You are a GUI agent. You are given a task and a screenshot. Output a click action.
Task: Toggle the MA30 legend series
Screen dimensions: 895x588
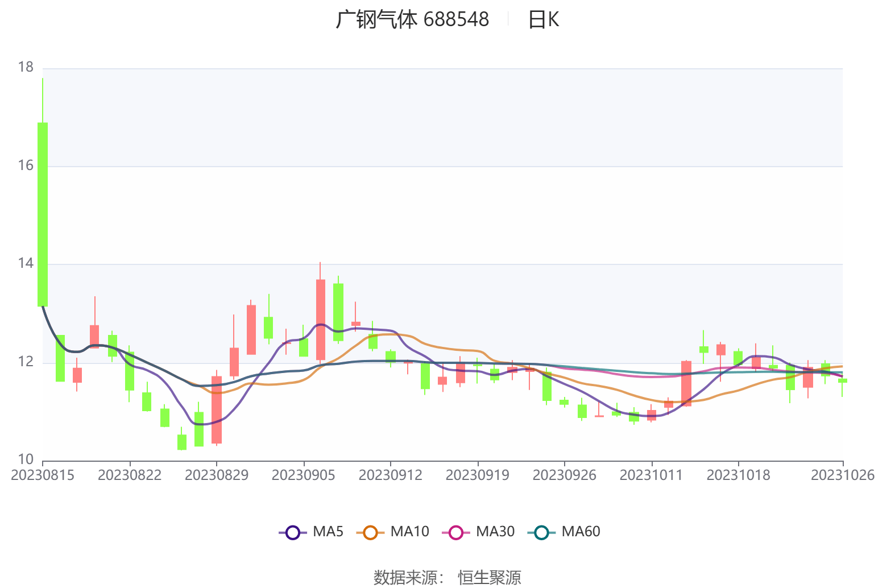[478, 532]
